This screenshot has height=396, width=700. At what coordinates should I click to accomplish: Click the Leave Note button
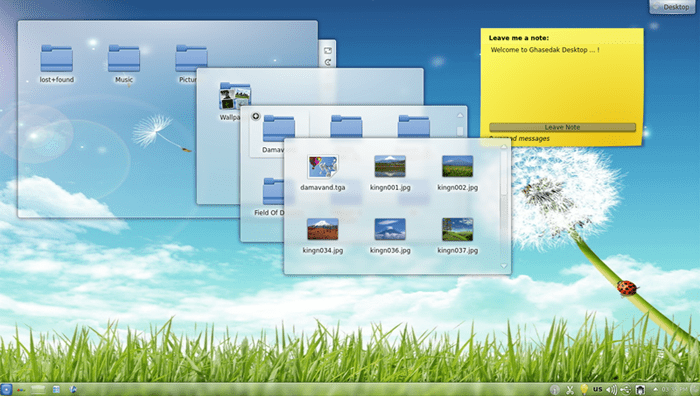(562, 127)
